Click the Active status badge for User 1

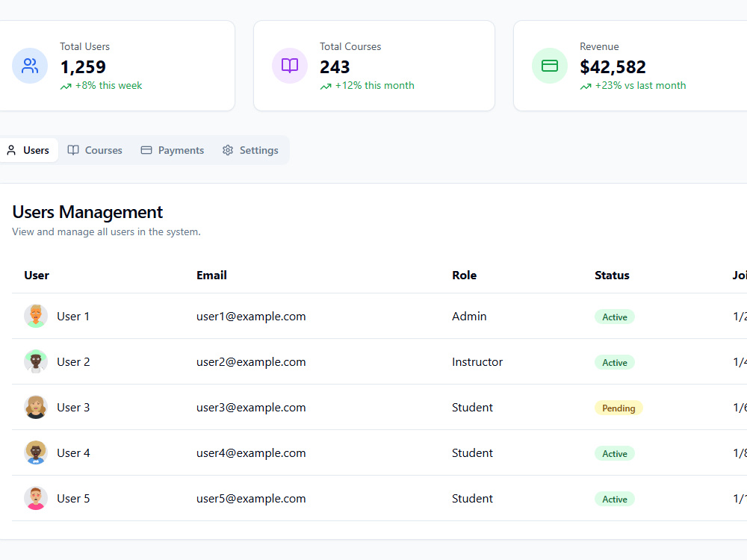click(615, 317)
